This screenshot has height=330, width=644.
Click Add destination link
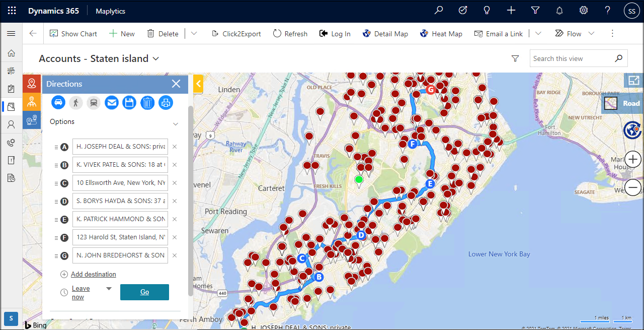[x=94, y=275]
